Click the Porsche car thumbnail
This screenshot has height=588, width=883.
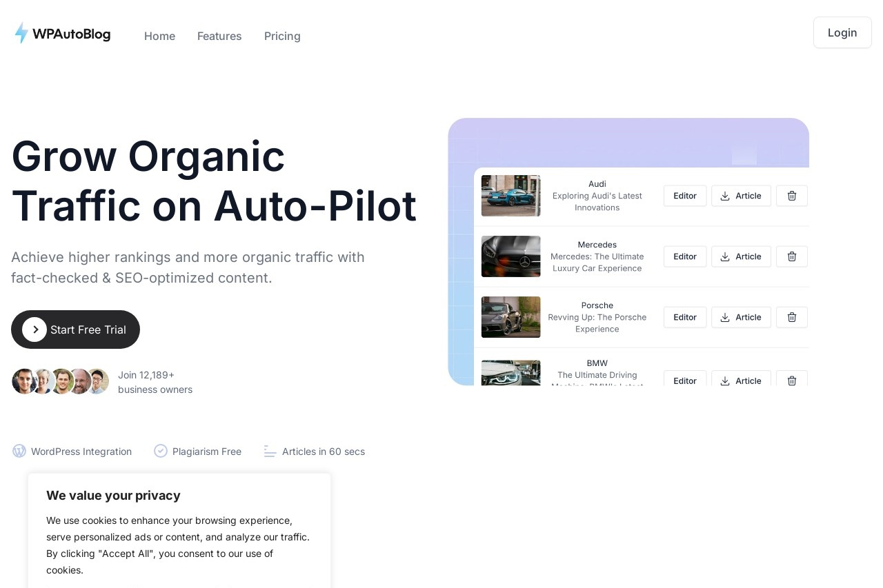point(511,317)
